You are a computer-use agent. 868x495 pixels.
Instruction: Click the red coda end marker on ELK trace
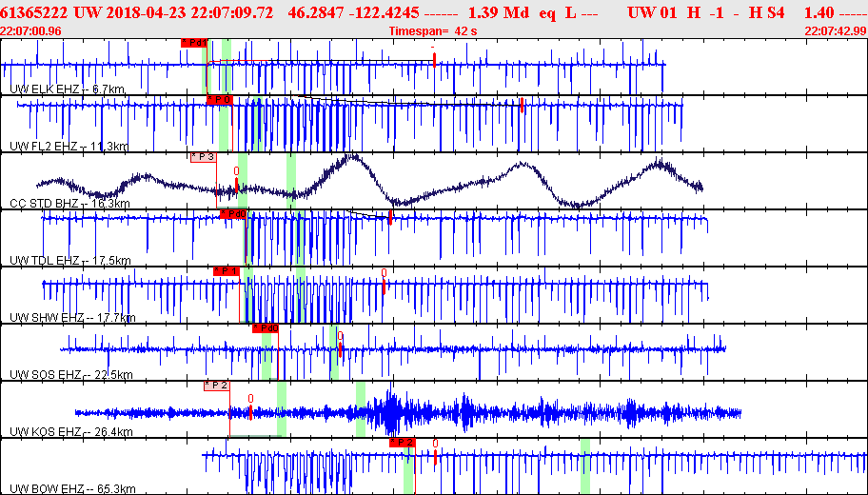click(x=435, y=59)
